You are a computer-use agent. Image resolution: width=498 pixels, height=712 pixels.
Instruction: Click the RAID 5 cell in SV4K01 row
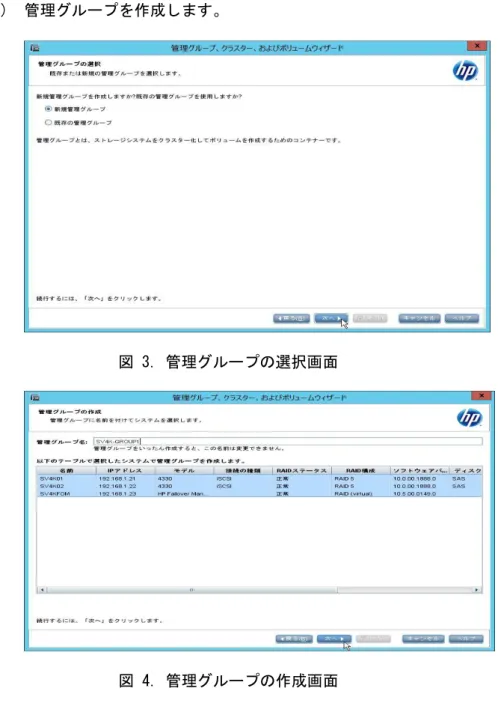(344, 479)
